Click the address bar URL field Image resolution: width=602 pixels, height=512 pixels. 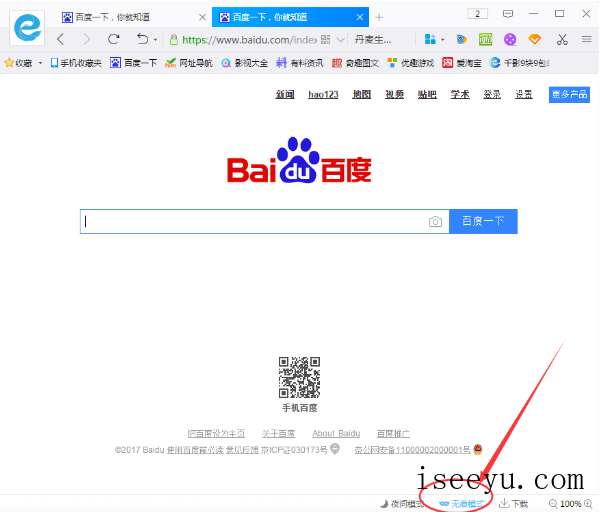[250, 40]
